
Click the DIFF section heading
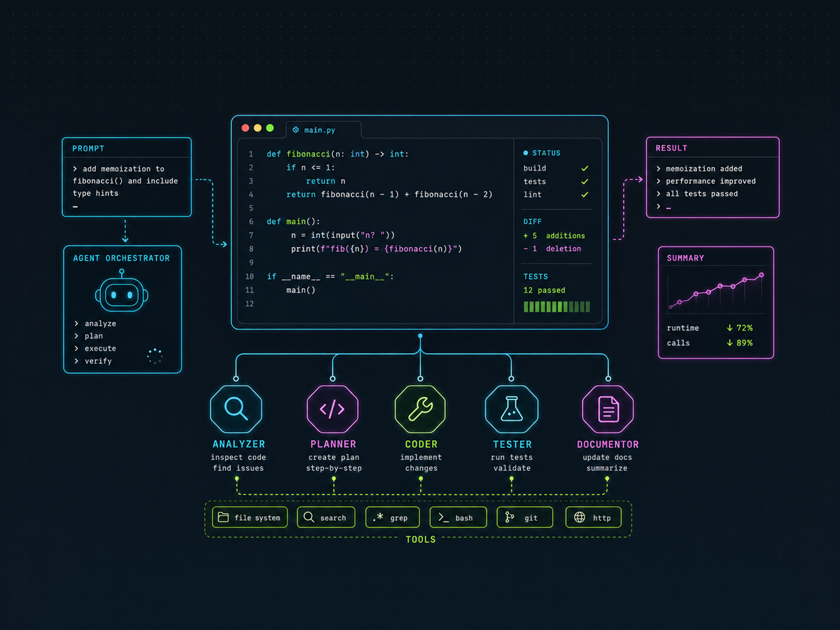point(533,222)
